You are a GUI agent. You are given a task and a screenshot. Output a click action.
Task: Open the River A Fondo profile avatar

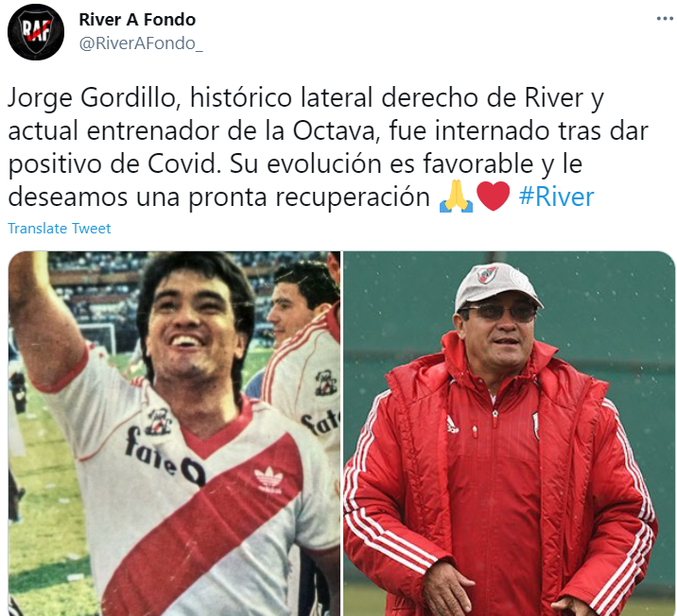pyautogui.click(x=36, y=32)
